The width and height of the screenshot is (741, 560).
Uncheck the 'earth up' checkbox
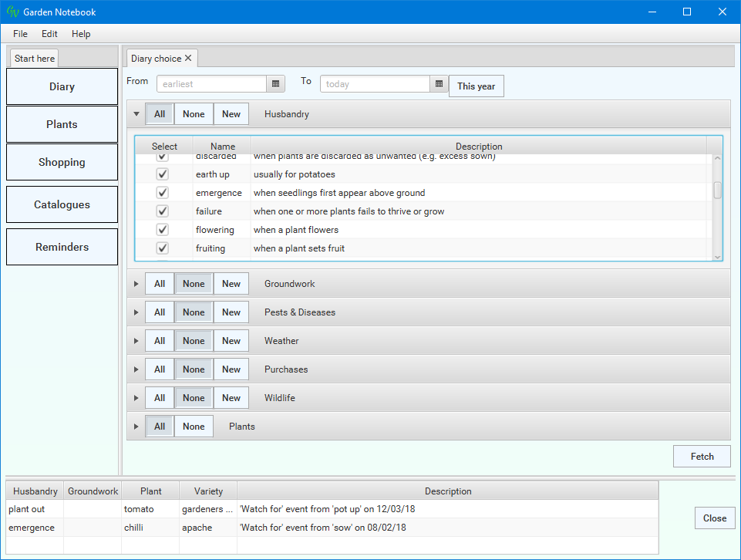pyautogui.click(x=162, y=174)
